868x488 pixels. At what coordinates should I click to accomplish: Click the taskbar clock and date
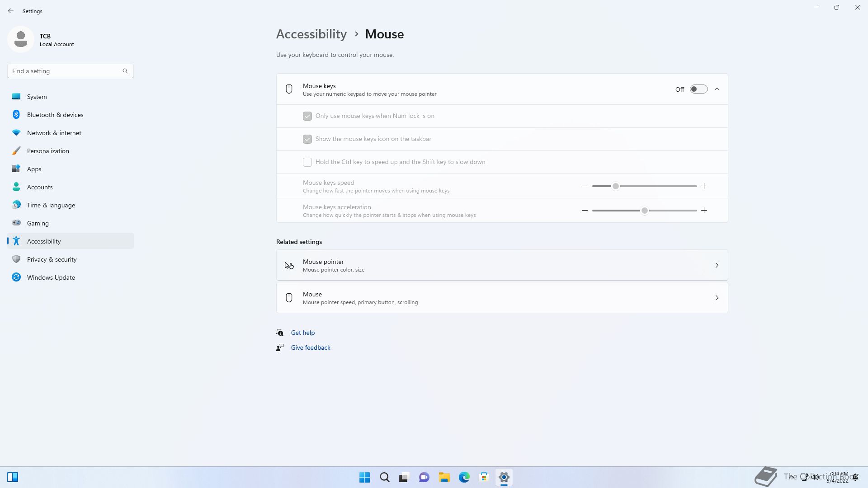(x=838, y=477)
